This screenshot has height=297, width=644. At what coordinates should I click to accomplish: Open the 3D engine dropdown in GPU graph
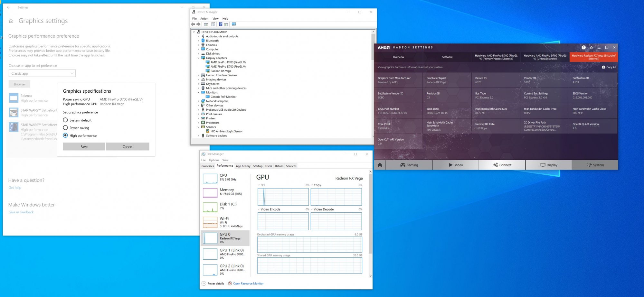coord(259,185)
